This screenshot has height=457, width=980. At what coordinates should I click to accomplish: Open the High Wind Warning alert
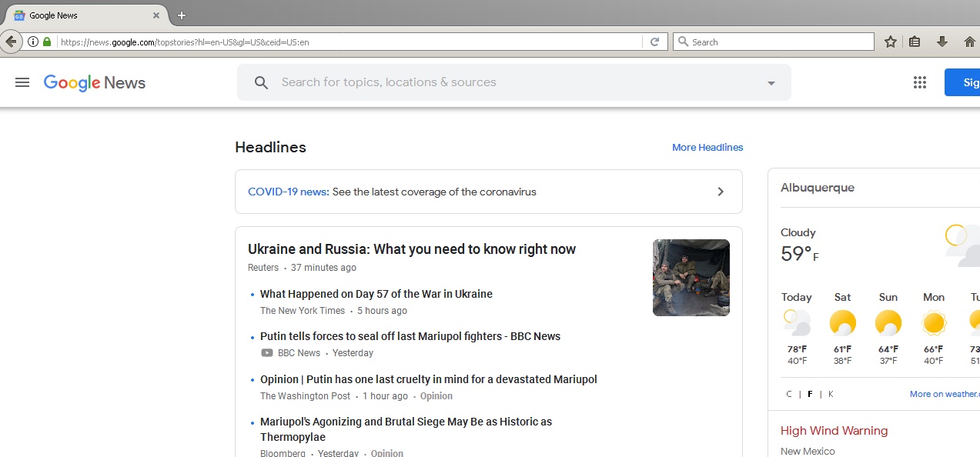(834, 431)
